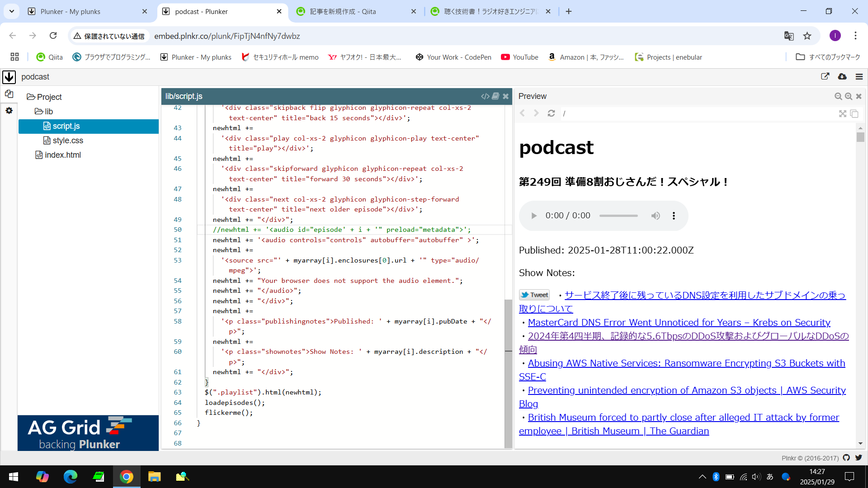Refresh the Preview pane
Viewport: 868px width, 488px height.
point(551,113)
